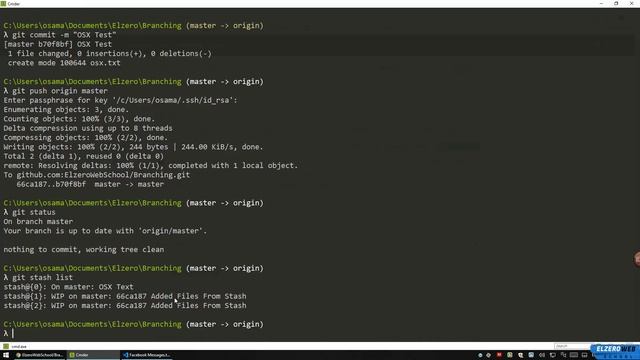Click "To github.com:ElzeroWebSchool/Branching.git" line
The width and height of the screenshot is (640, 360).
tap(97, 175)
